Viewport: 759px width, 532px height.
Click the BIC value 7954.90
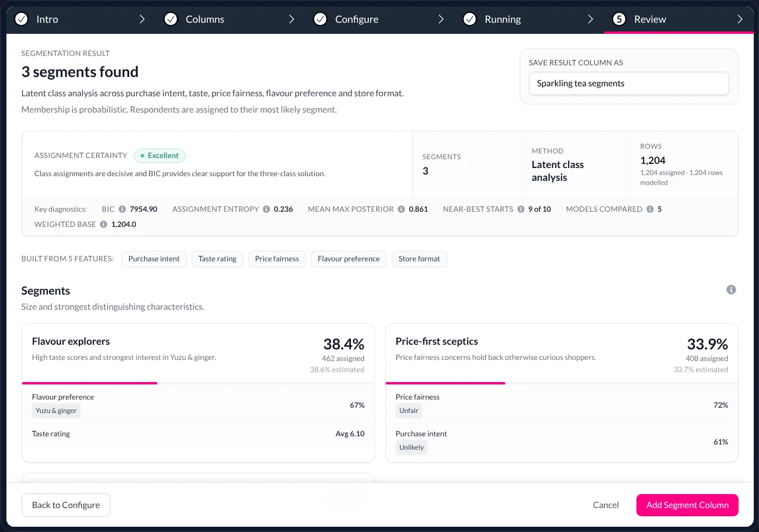pyautogui.click(x=144, y=209)
